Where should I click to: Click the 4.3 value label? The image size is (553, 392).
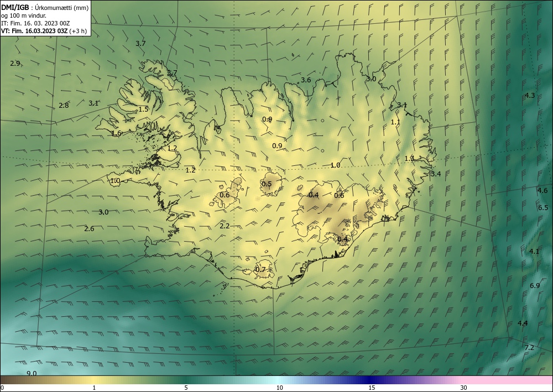coord(530,95)
